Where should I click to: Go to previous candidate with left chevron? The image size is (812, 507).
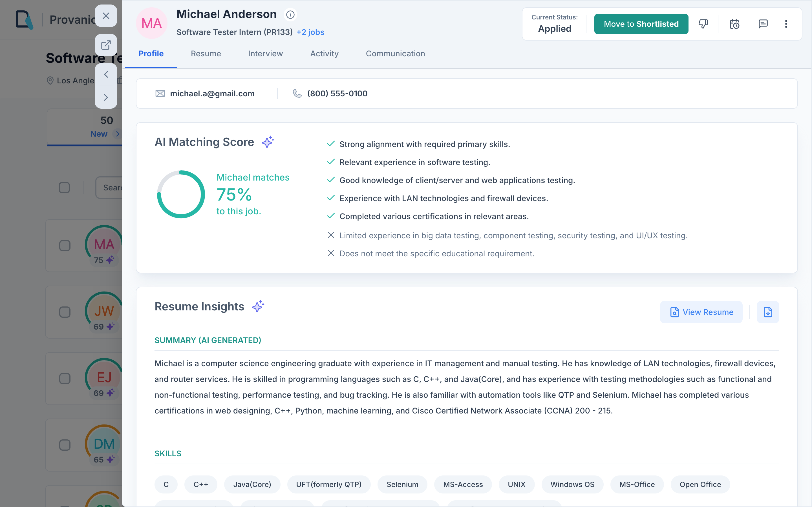click(x=106, y=74)
